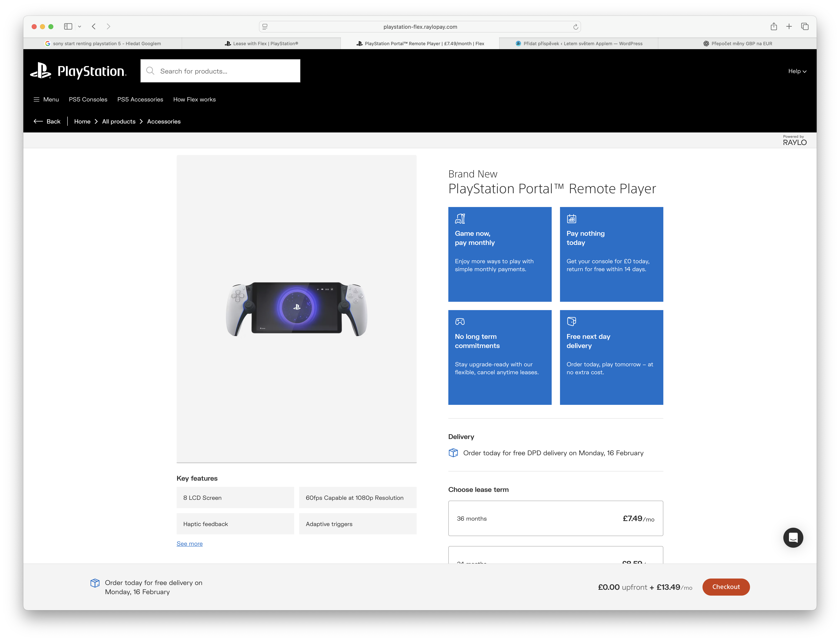Click the product search field
840x641 pixels.
click(220, 71)
